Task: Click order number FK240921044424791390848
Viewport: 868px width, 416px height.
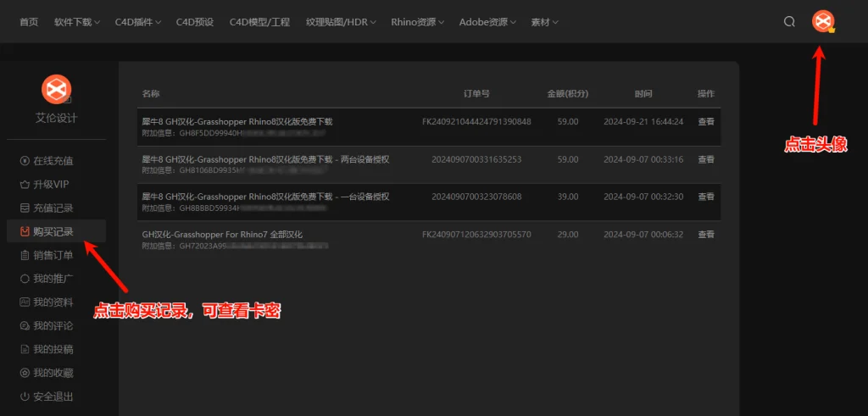Action: (x=476, y=122)
